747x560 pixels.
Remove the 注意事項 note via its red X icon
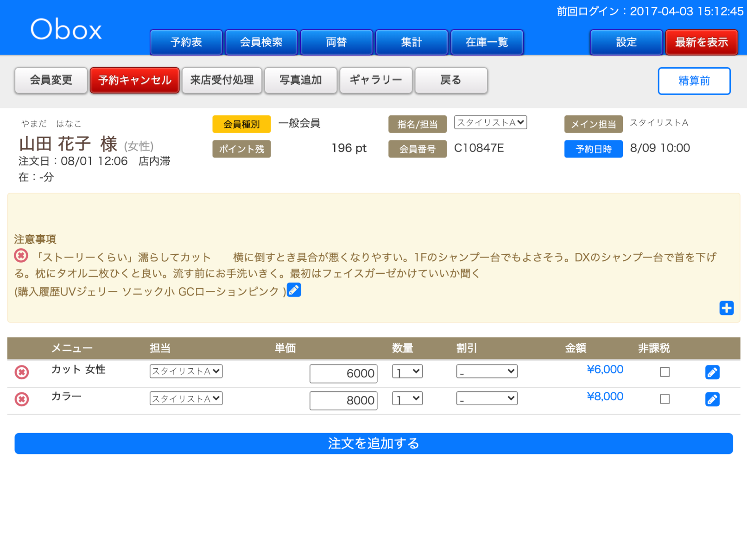pos(21,255)
